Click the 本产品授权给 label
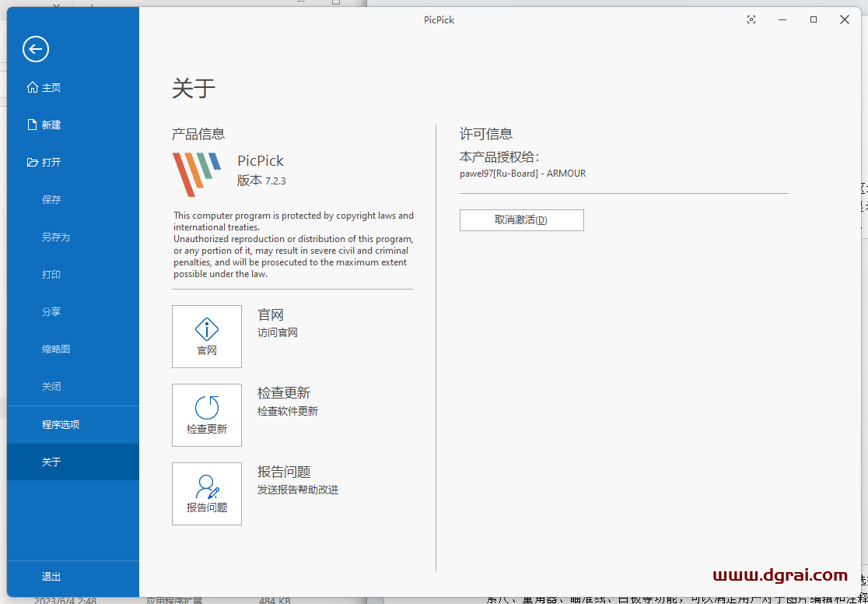868x604 pixels. pyautogui.click(x=499, y=156)
